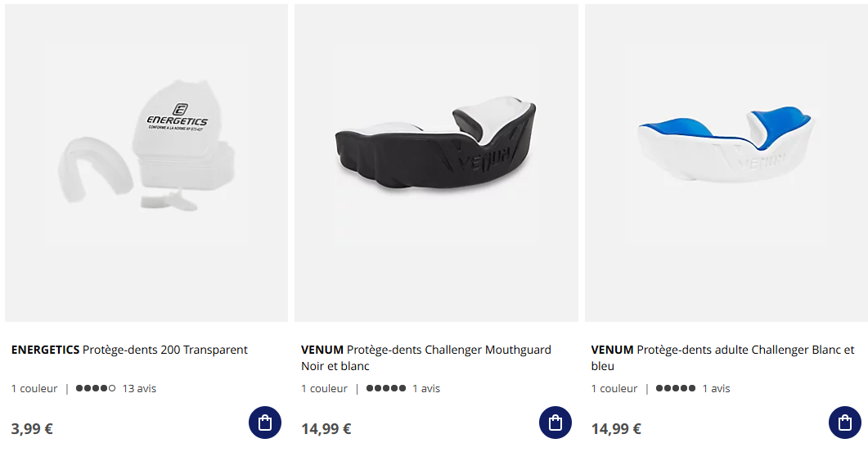The width and height of the screenshot is (868, 452).
Task: Click "1 couleur" under Energetics product
Action: pyautogui.click(x=34, y=389)
